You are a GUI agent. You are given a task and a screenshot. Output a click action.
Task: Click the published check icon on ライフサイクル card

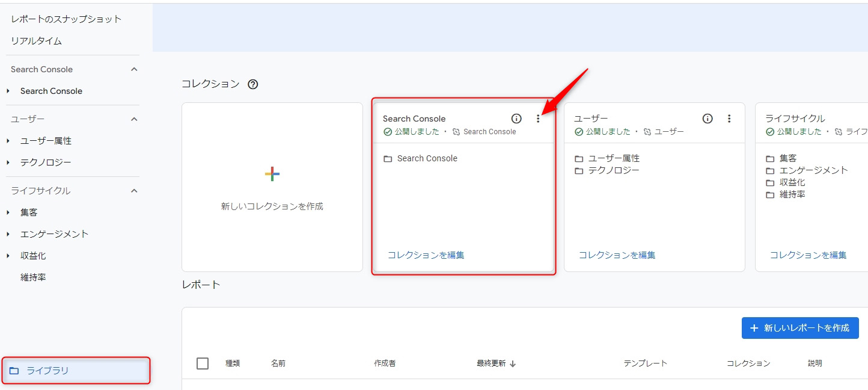point(770,132)
